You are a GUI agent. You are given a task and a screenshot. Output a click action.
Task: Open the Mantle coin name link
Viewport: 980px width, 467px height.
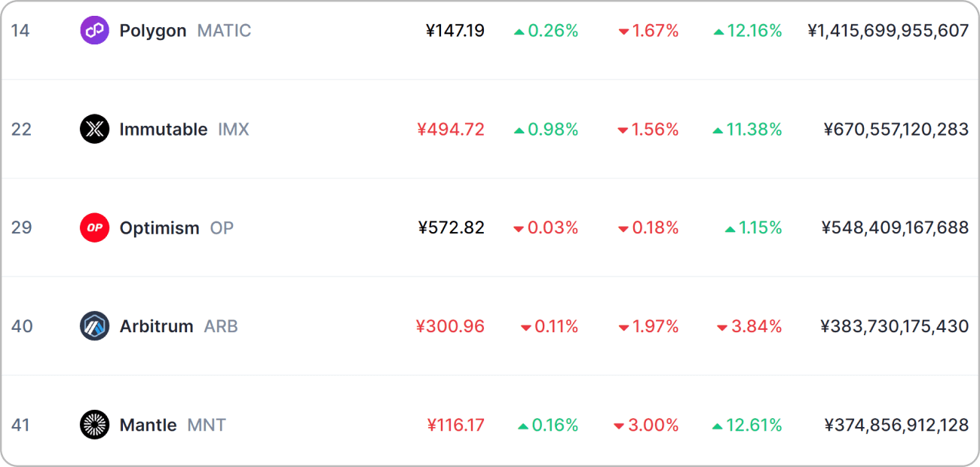tap(148, 426)
